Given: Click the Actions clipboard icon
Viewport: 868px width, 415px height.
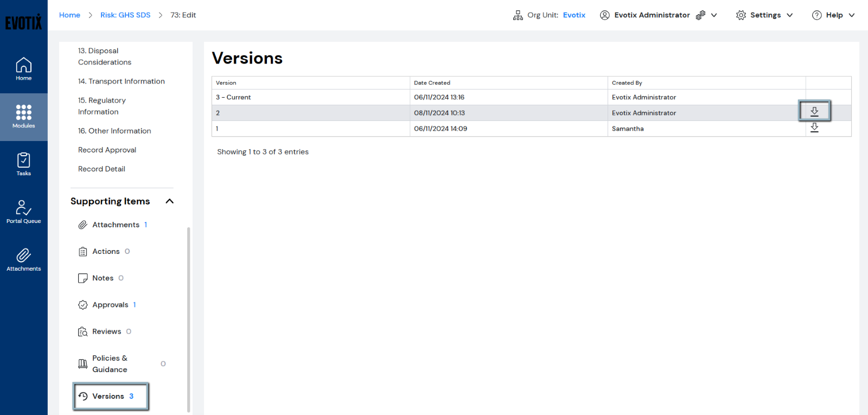Looking at the screenshot, I should (82, 252).
